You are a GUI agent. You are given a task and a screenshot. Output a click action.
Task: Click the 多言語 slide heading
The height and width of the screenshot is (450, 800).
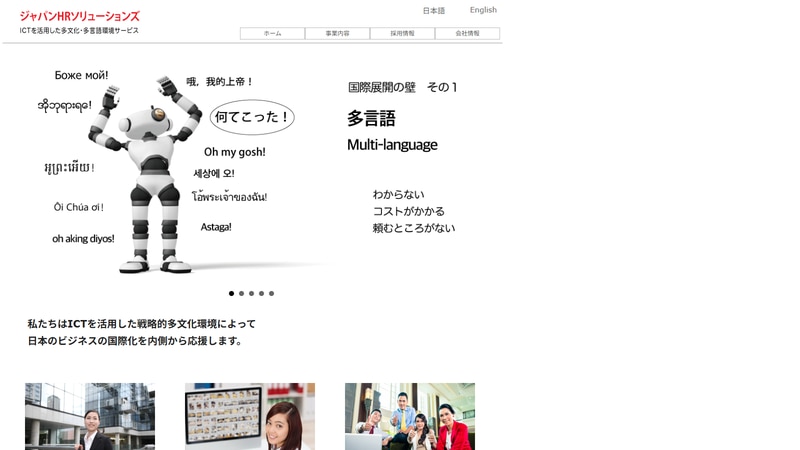point(371,118)
